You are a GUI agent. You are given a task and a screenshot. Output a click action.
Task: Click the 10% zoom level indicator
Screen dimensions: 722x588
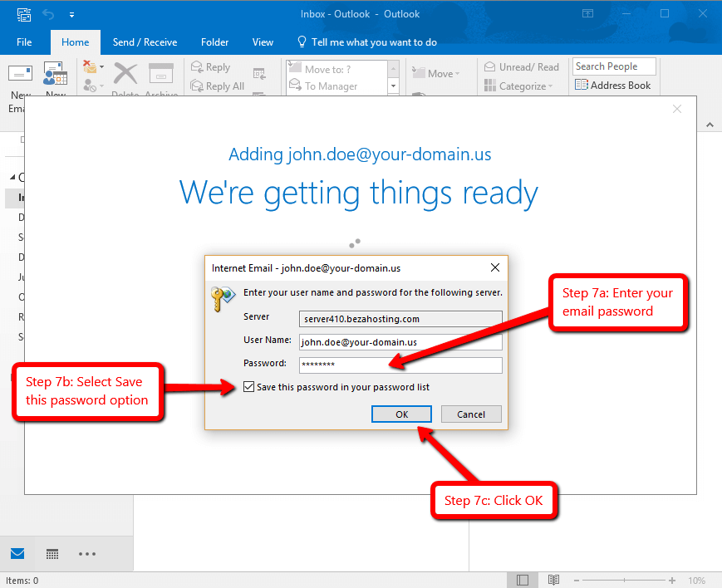[x=697, y=581]
